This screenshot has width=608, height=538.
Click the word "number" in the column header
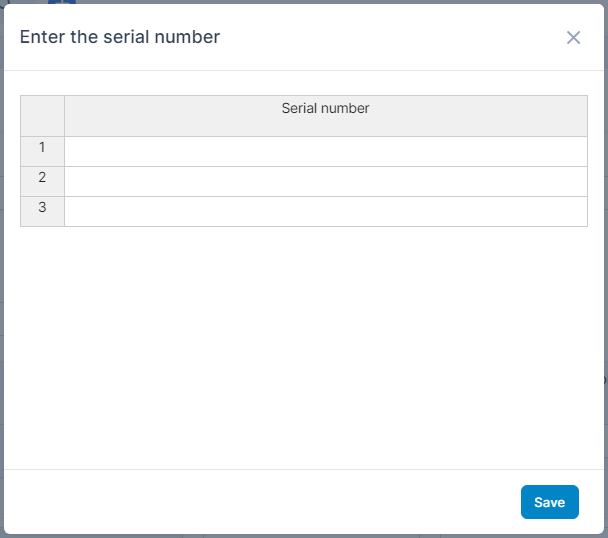(345, 108)
